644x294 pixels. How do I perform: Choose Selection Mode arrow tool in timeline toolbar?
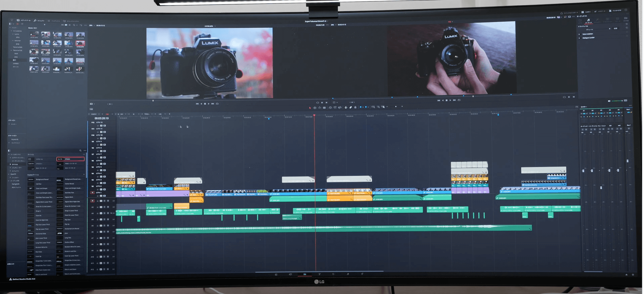310,108
